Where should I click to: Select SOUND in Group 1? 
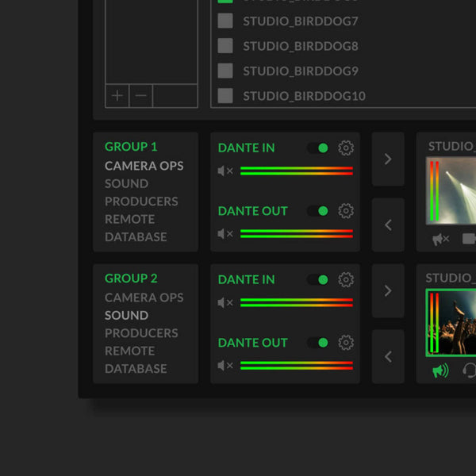127,184
